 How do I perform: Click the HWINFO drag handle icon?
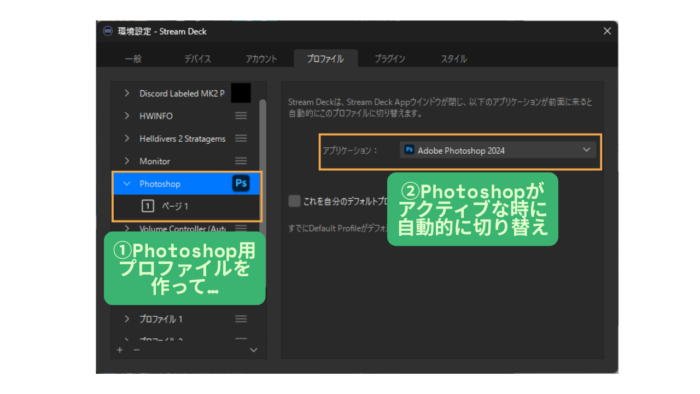(x=241, y=116)
